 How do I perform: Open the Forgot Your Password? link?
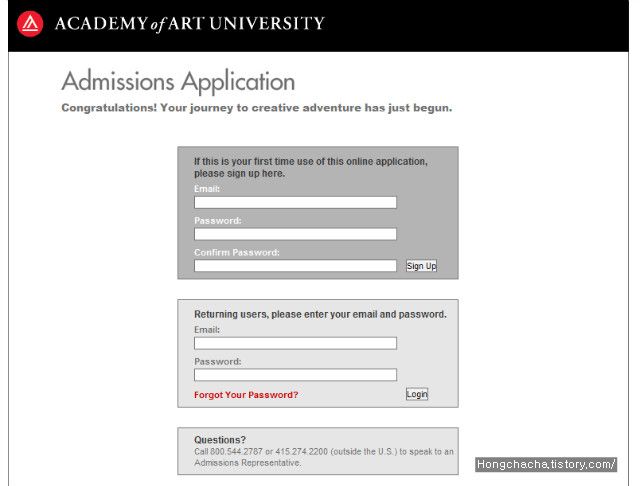pyautogui.click(x=246, y=395)
